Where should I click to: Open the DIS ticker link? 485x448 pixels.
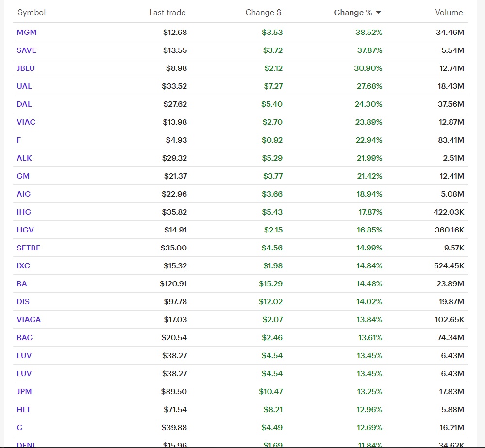[23, 301]
